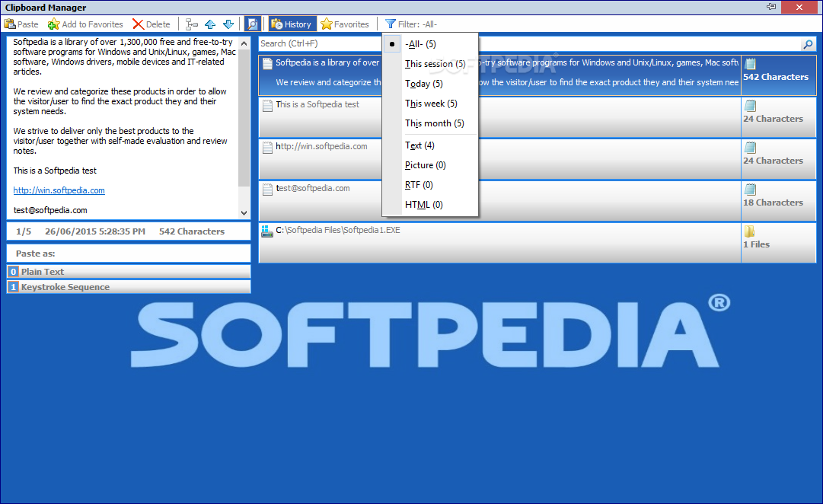Click notepad icon for 18 Characters entry
Image resolution: width=823 pixels, height=504 pixels.
pyautogui.click(x=750, y=190)
